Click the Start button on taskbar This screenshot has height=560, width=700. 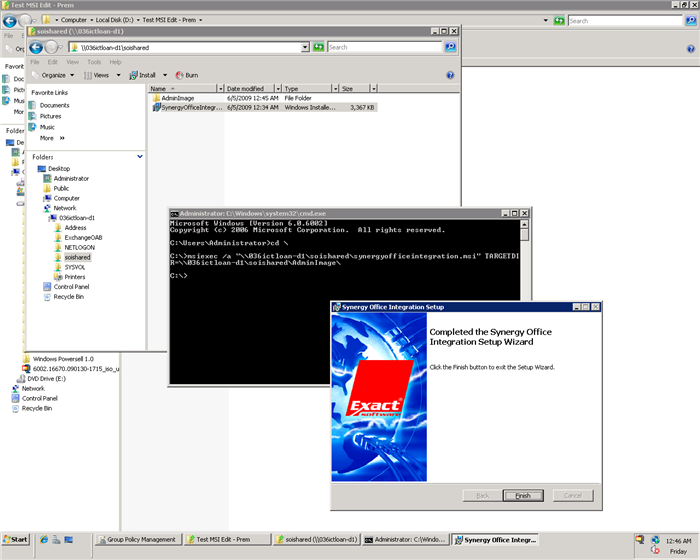16,539
